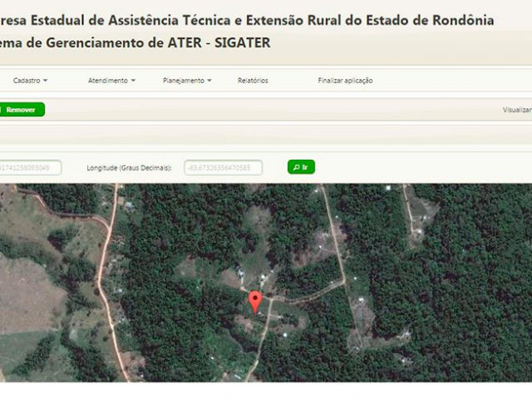The height and width of the screenshot is (399, 532).
Task: Click the Visualizar text at right
Action: click(x=517, y=110)
